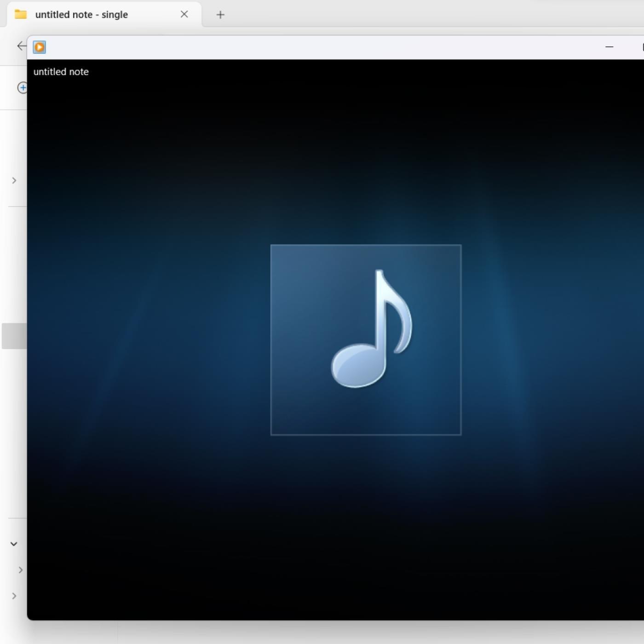Minimize the Media Player window
The width and height of the screenshot is (644, 644).
[609, 47]
